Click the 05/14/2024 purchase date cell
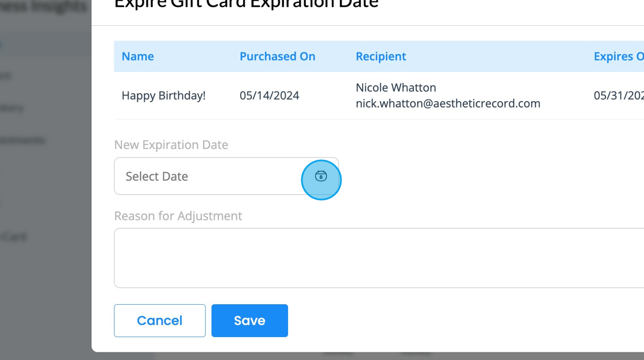The height and width of the screenshot is (360, 644). (269, 95)
